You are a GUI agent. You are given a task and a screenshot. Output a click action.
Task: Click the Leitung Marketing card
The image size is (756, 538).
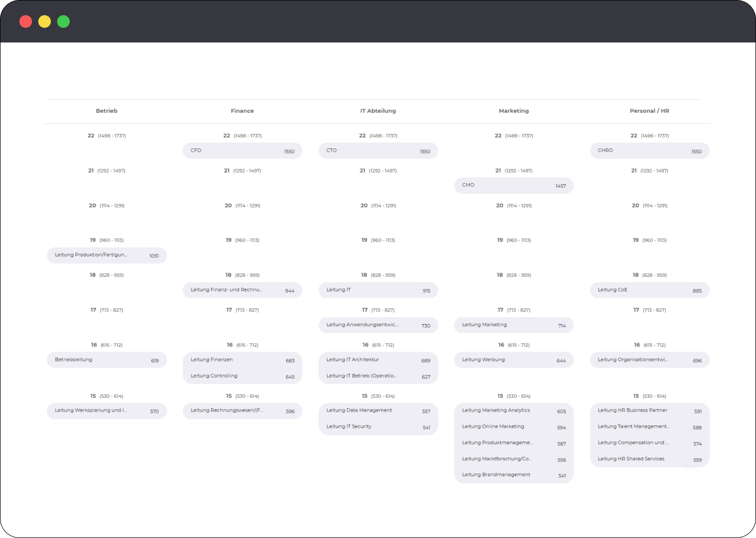(514, 325)
